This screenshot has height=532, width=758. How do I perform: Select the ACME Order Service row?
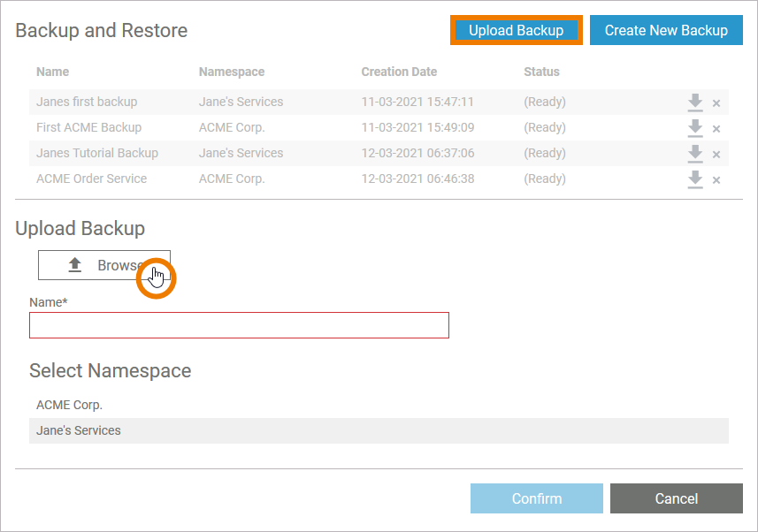pos(91,179)
